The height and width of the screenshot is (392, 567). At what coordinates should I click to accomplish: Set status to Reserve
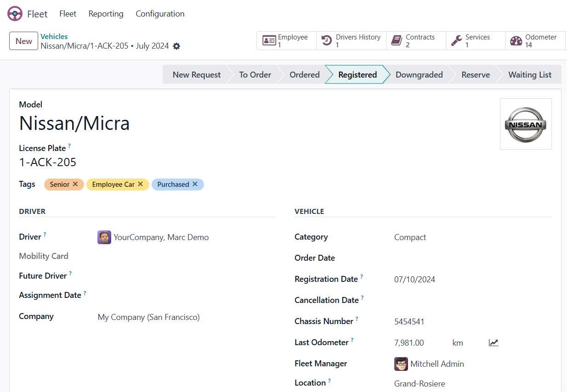[476, 74]
